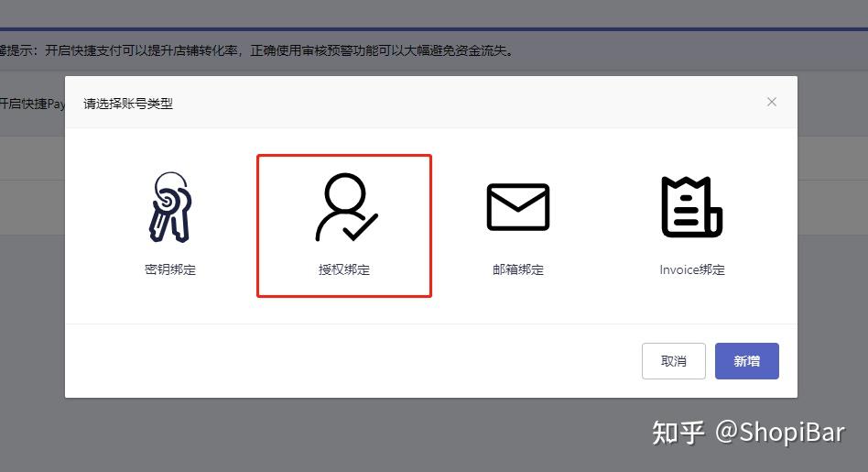Viewport: 868px width, 472px height.
Task: Click the 授权绑定 text label
Action: (343, 269)
